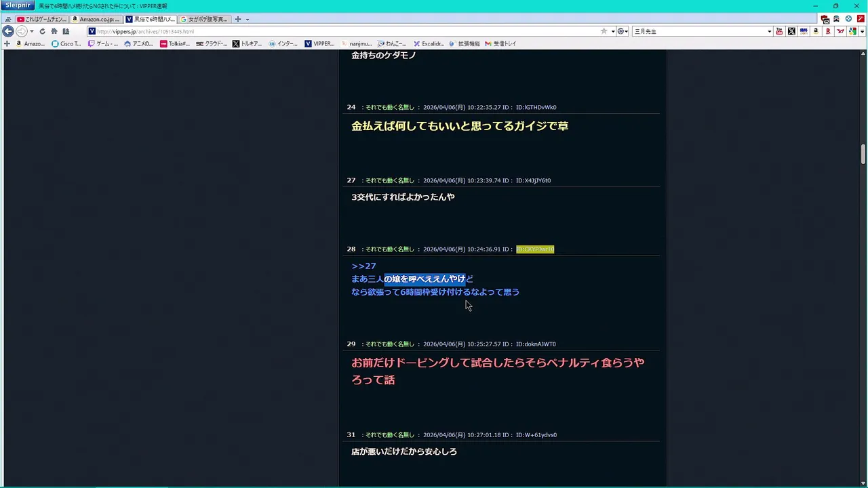Click the ID:X4JjJY6t0 of post 27
The height and width of the screenshot is (488, 868).
click(533, 180)
